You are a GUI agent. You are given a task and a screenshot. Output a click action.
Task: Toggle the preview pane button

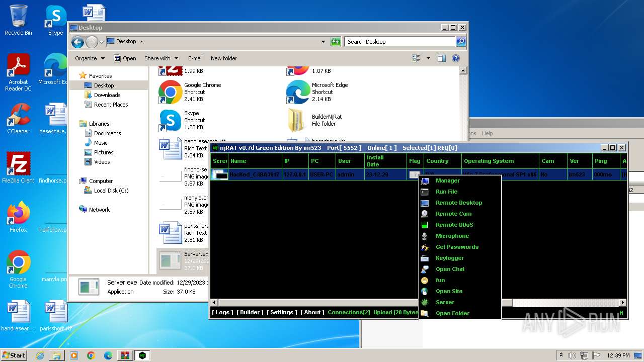(x=442, y=58)
